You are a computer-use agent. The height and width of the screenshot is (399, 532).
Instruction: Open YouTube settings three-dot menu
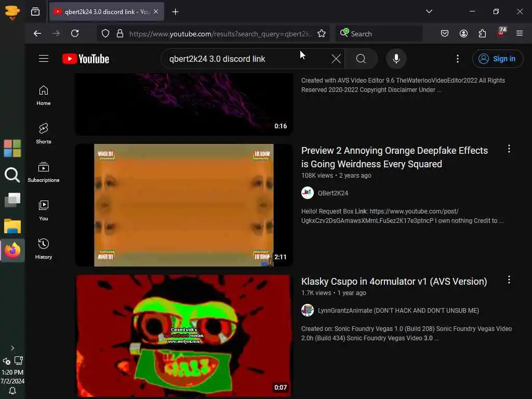(458, 59)
